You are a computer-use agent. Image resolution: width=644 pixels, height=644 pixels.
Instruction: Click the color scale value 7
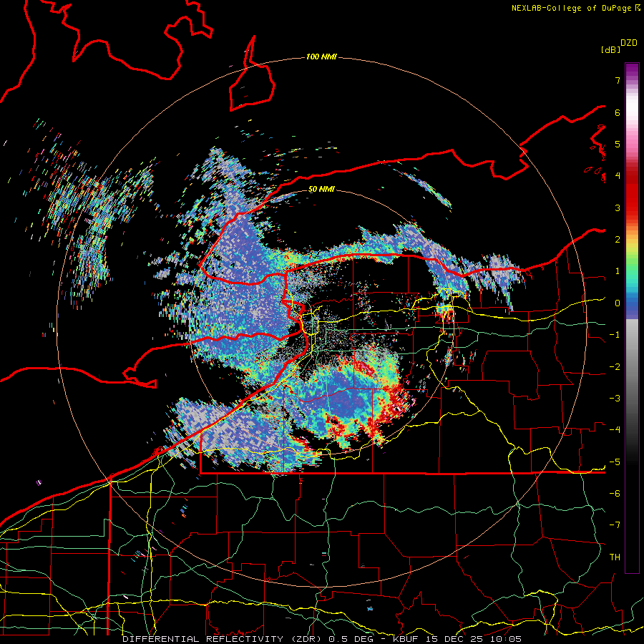[618, 80]
